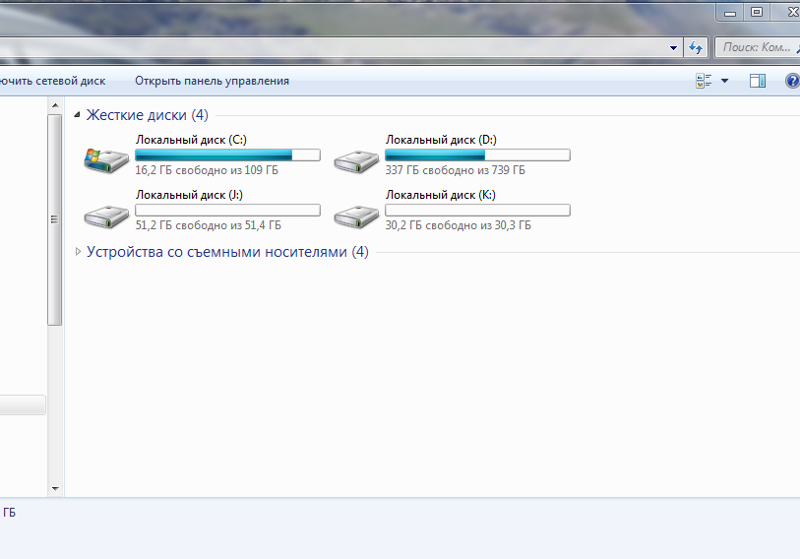The image size is (800, 559).
Task: Change view layout icon in toolbar
Action: pyautogui.click(x=704, y=81)
